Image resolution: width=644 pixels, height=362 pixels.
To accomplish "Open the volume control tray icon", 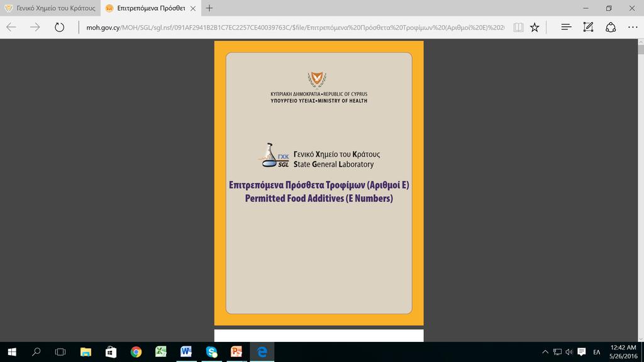I will (569, 352).
